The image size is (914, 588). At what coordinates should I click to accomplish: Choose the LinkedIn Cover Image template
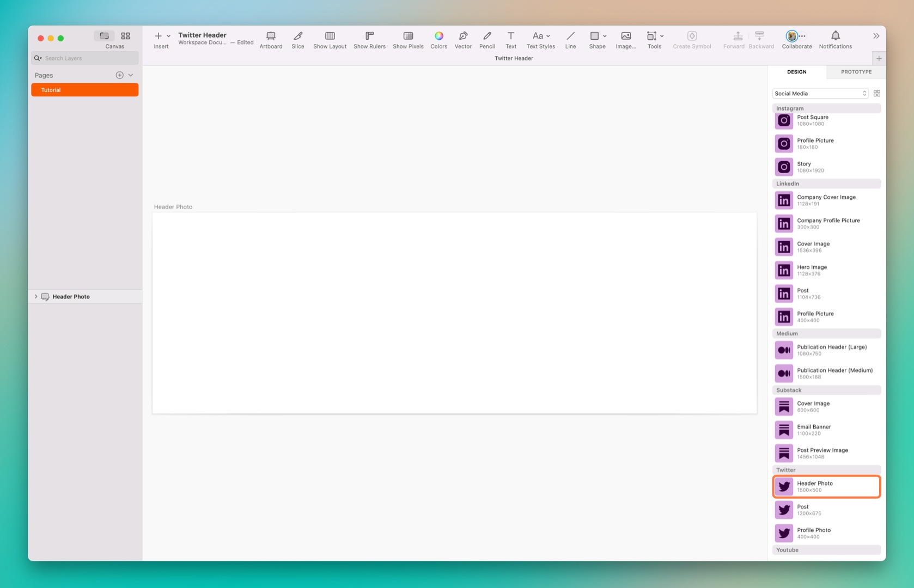(826, 247)
